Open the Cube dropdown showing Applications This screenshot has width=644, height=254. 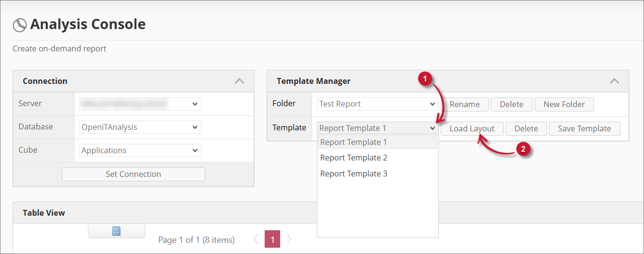click(140, 150)
